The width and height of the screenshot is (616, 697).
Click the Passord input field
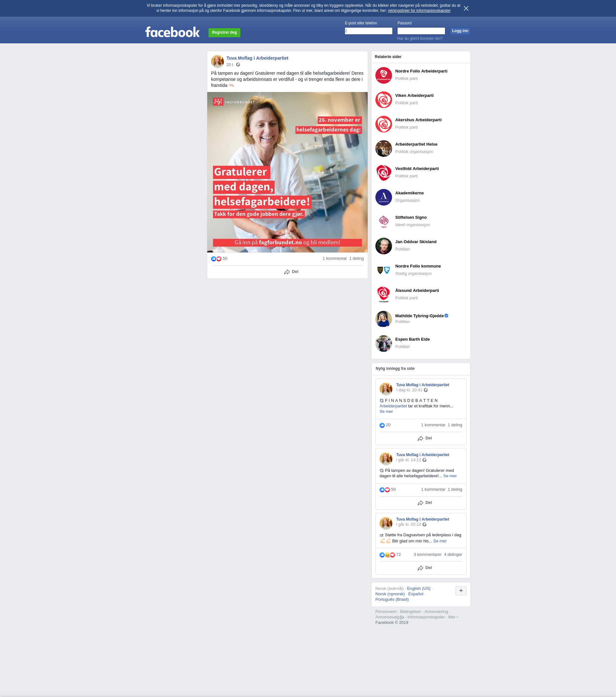pyautogui.click(x=421, y=31)
